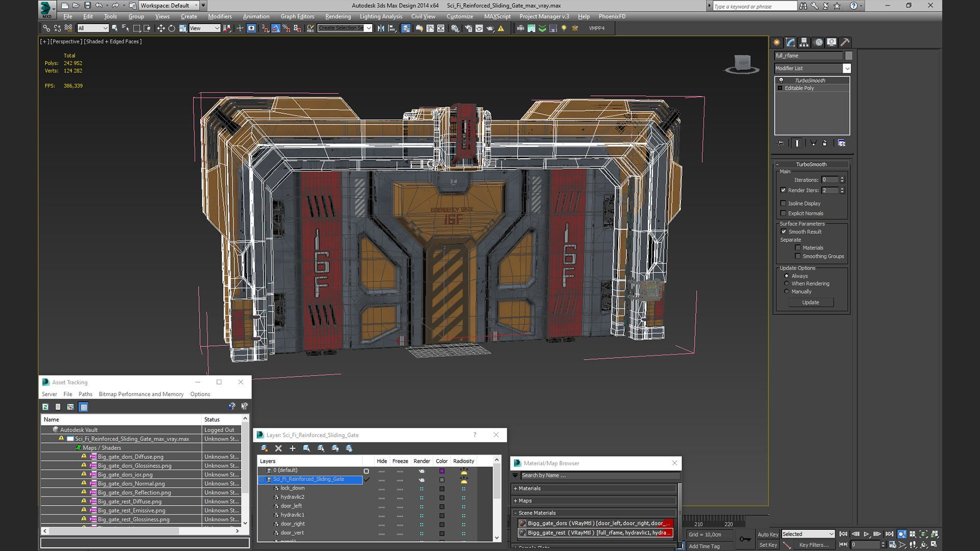Click Create New Layer icon in Layer dialog
The image size is (980, 551).
pos(264,448)
